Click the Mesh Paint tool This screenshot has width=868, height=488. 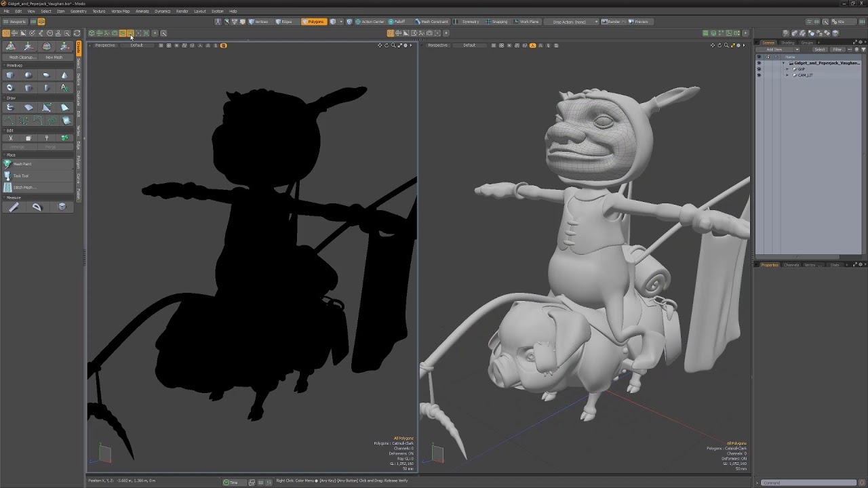(x=39, y=164)
